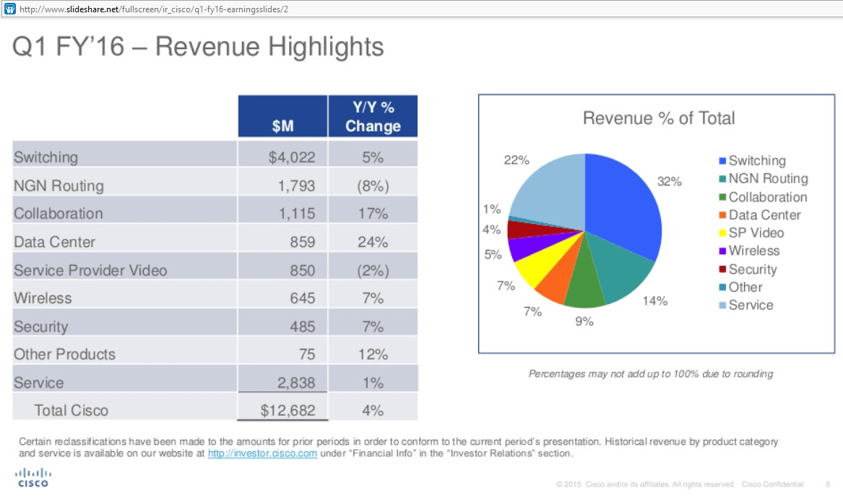Select the dark red Security legend square
843x504 pixels.
(721, 269)
